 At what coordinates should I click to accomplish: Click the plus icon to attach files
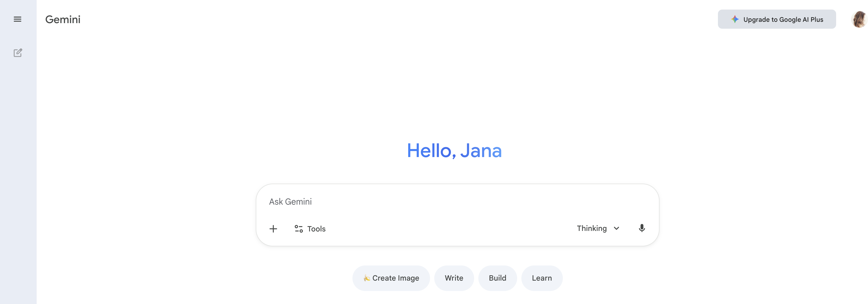point(274,229)
